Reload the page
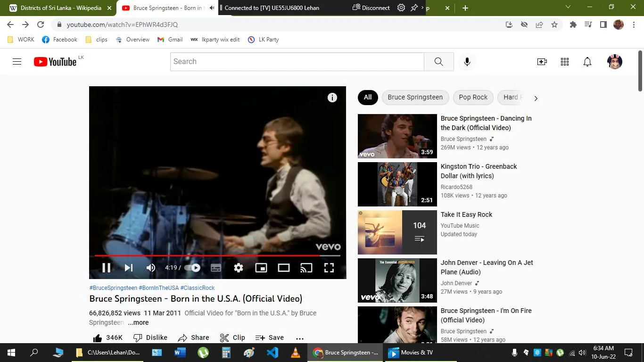The image size is (644, 362). [41, 25]
